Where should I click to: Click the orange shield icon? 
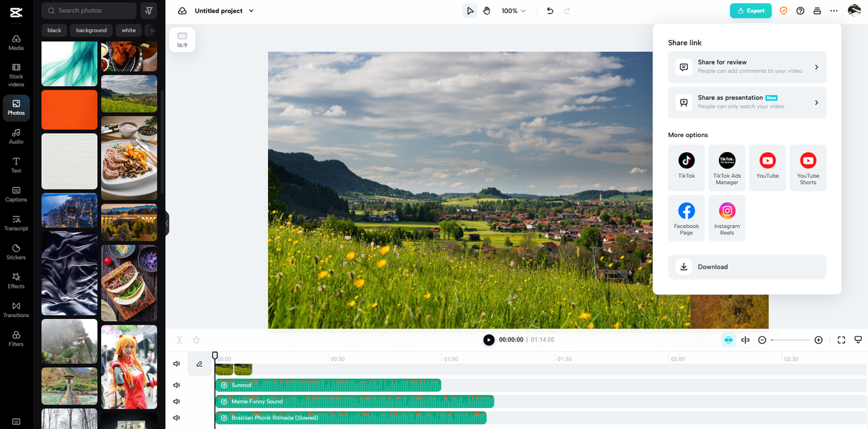click(783, 11)
